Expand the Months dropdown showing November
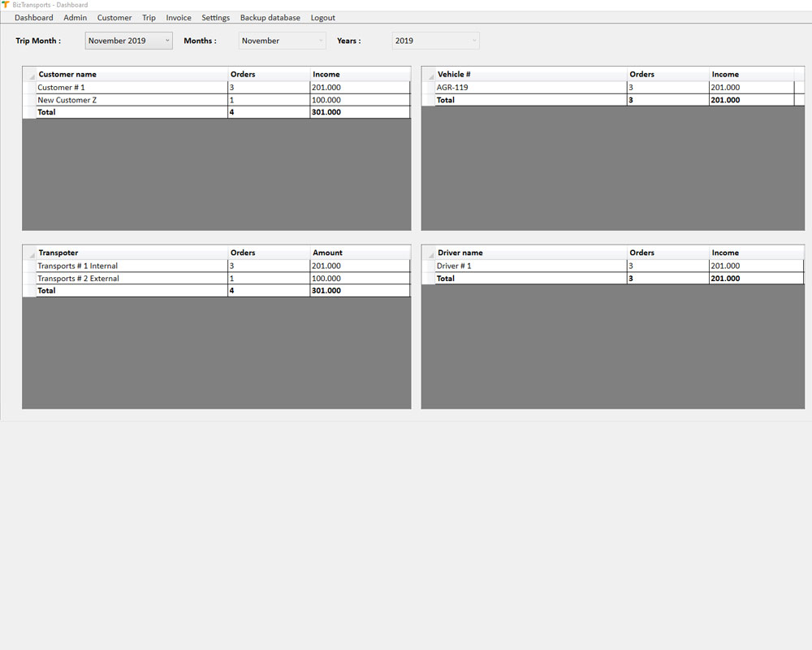 tap(321, 41)
